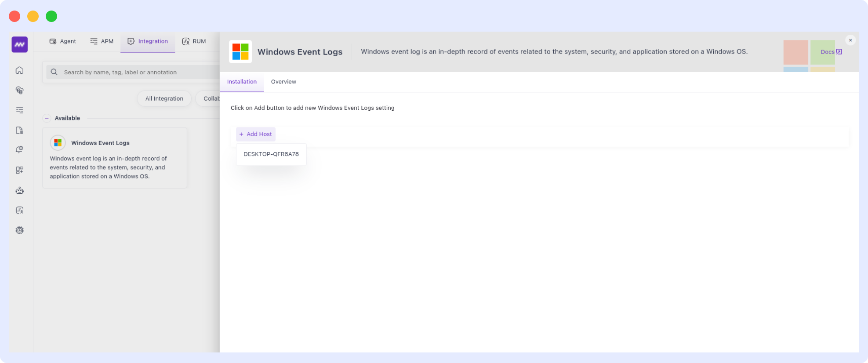
Task: Select the Collab filter pill
Action: pos(208,98)
